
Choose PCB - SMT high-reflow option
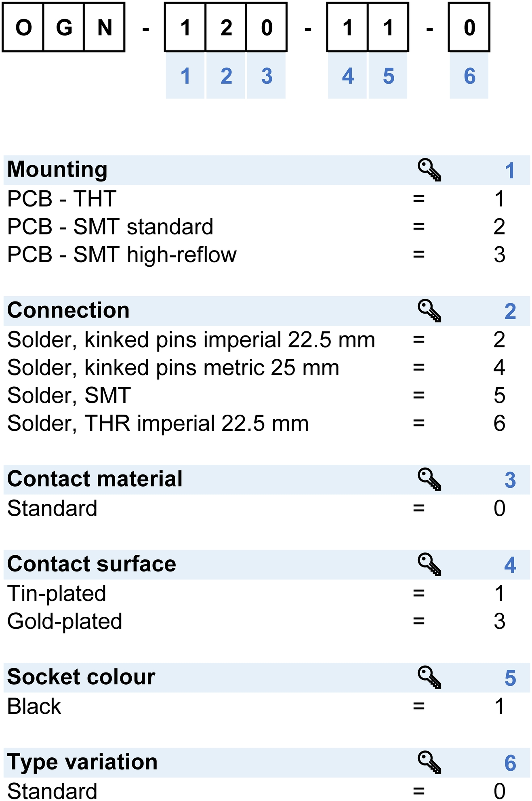[x=266, y=255]
